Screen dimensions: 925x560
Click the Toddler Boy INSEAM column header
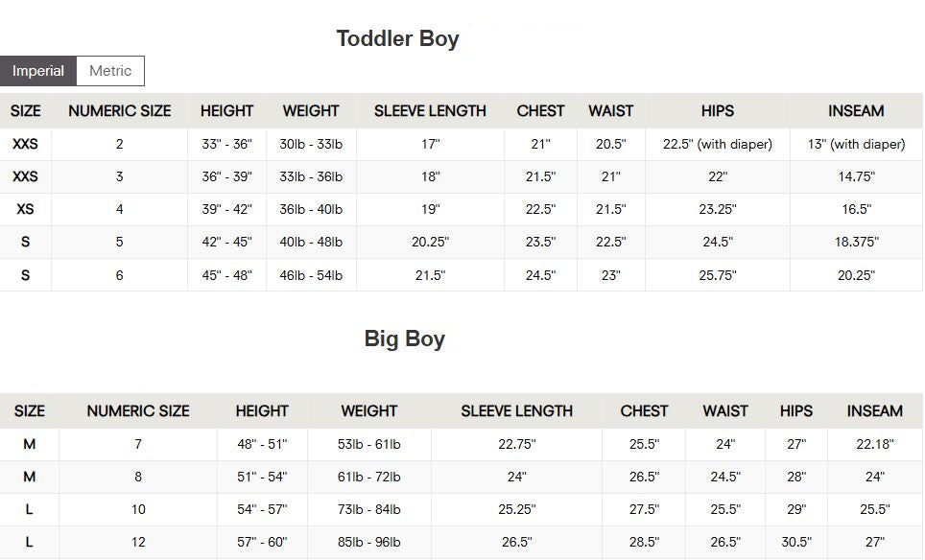856,111
